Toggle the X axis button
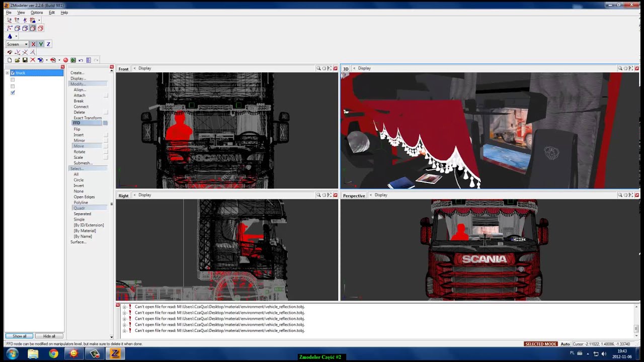Screen dimensions: 644x362 click(x=33, y=44)
